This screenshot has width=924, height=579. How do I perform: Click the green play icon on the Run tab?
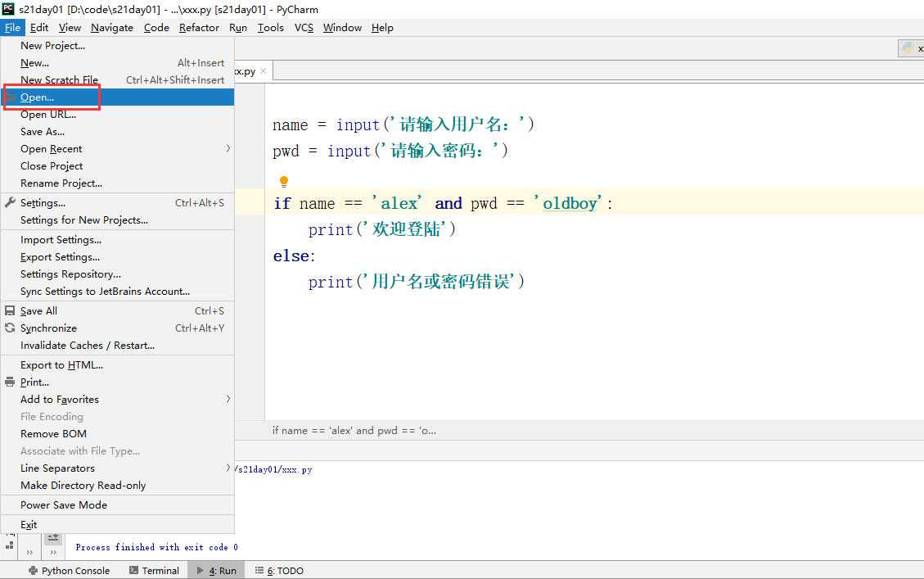coord(201,570)
